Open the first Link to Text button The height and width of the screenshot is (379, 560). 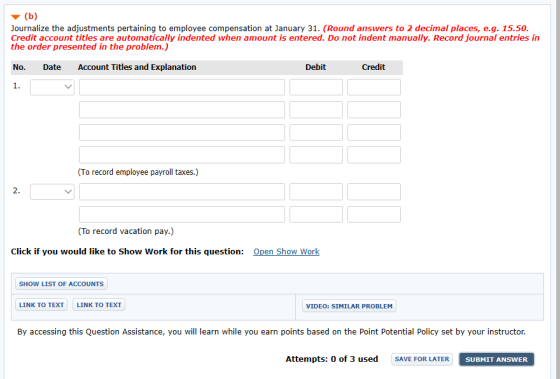click(41, 305)
